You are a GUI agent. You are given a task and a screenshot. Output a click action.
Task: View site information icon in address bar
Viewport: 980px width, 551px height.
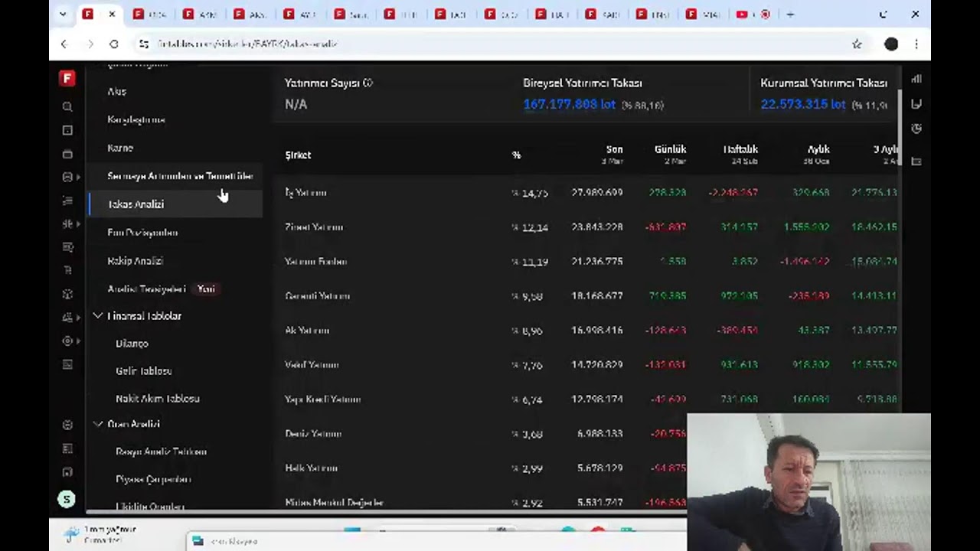(143, 44)
